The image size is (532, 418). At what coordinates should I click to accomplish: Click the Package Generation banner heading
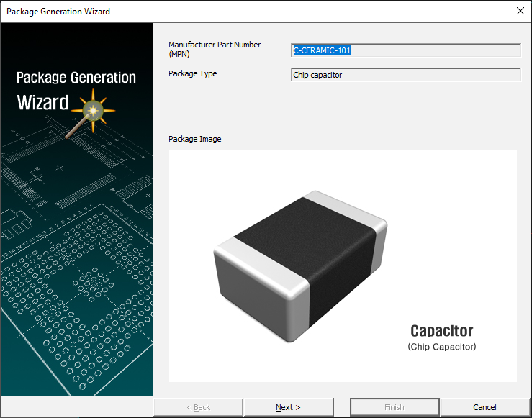[76, 78]
